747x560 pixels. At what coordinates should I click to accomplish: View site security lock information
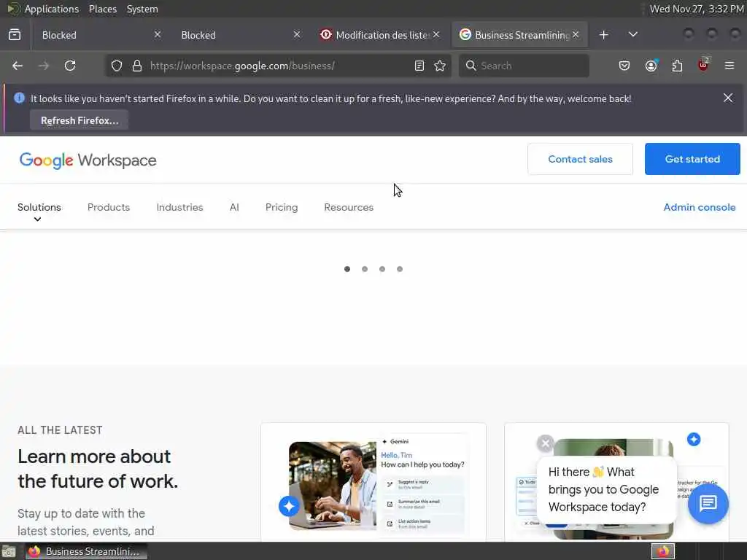click(137, 66)
